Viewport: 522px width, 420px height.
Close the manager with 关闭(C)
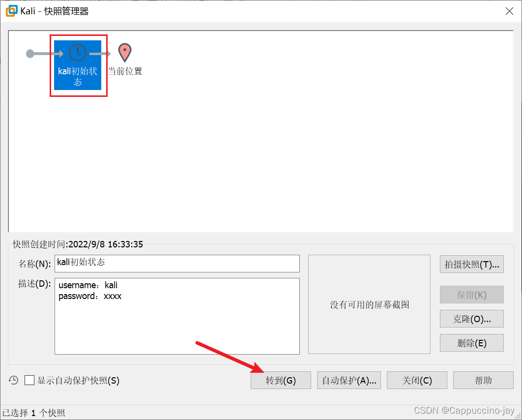pos(417,380)
